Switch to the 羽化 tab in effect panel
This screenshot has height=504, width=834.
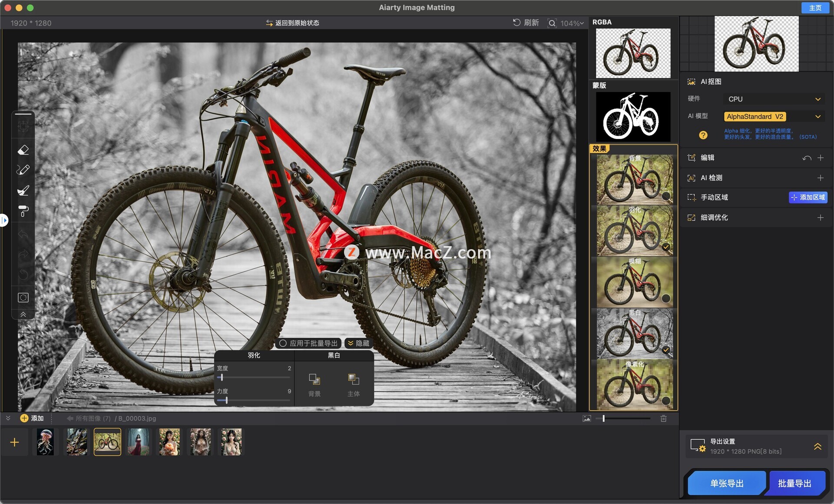(x=254, y=355)
